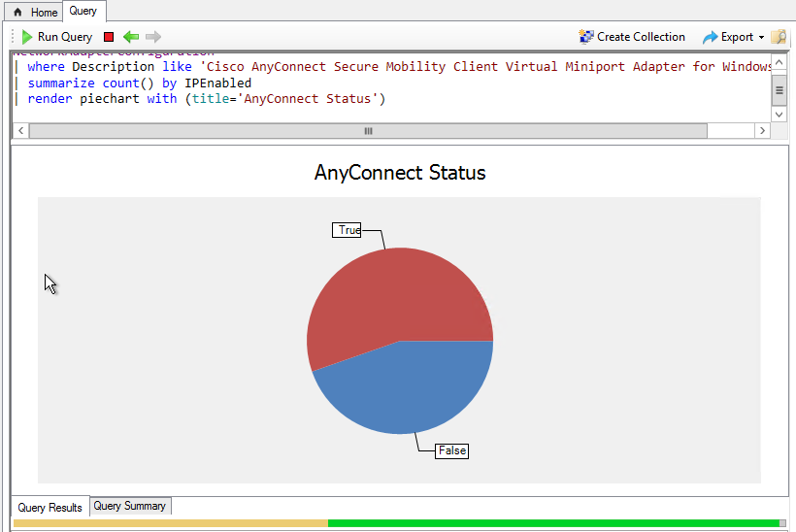Screen dimensions: 796x532
Task: Click the editor's scroll up arrow
Action: [x=779, y=62]
